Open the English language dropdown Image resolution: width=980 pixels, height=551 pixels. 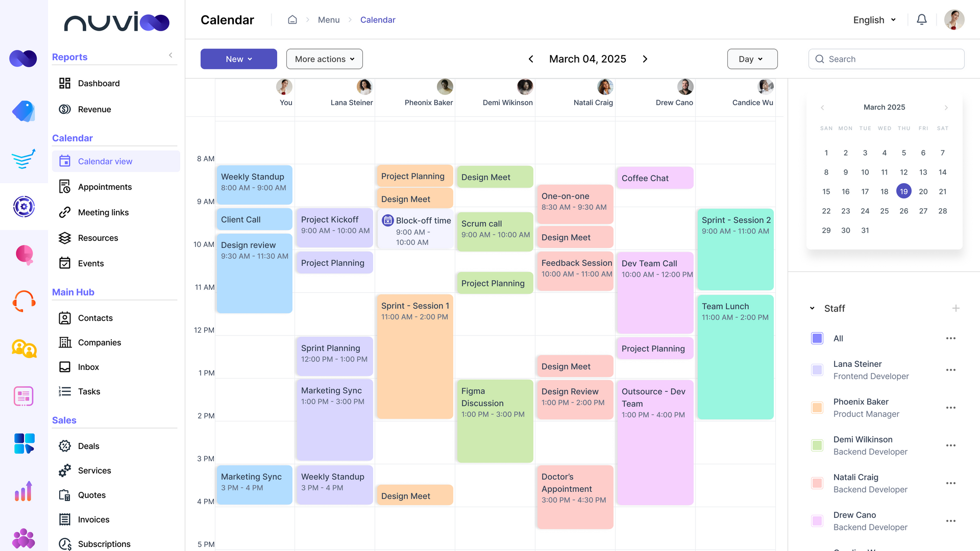874,20
